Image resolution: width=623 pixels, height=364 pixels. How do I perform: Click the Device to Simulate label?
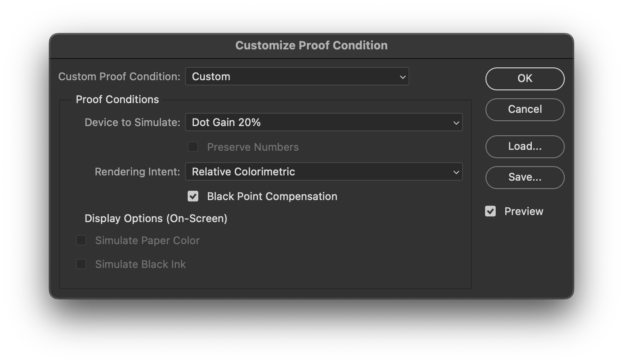click(132, 123)
